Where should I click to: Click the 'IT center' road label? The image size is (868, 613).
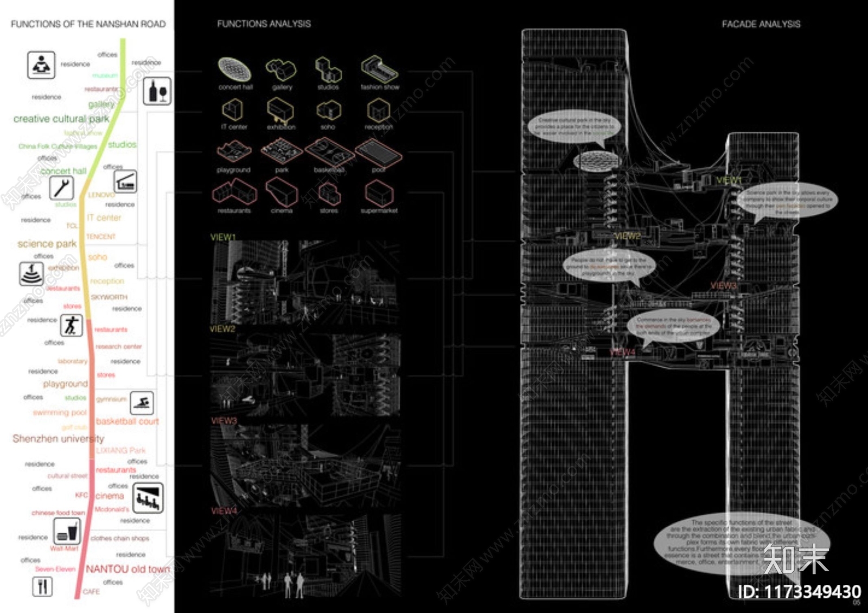104,218
